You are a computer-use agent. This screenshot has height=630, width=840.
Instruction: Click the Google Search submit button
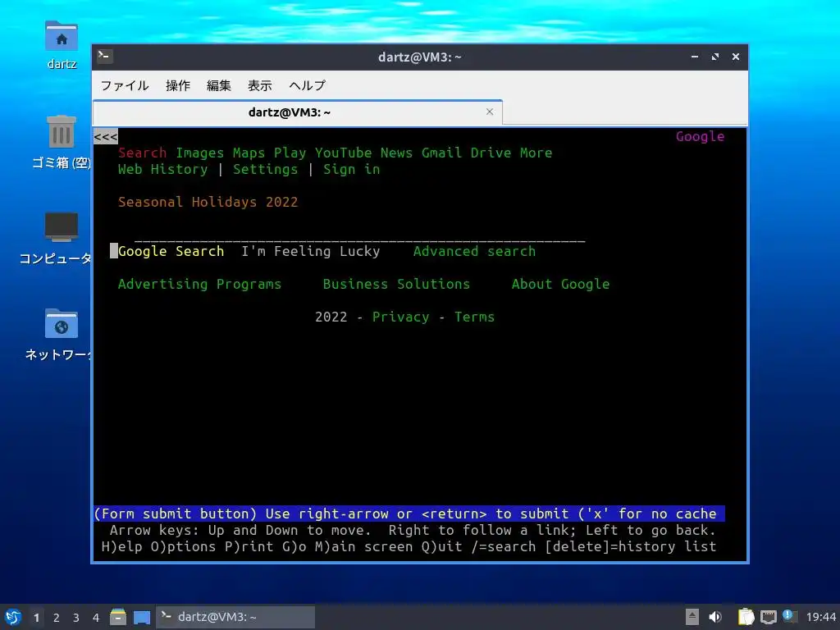(171, 251)
